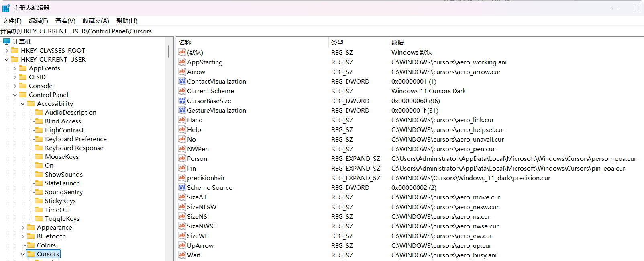The width and height of the screenshot is (644, 261).
Task: Click the SizeAll string value icon
Action: [182, 197]
